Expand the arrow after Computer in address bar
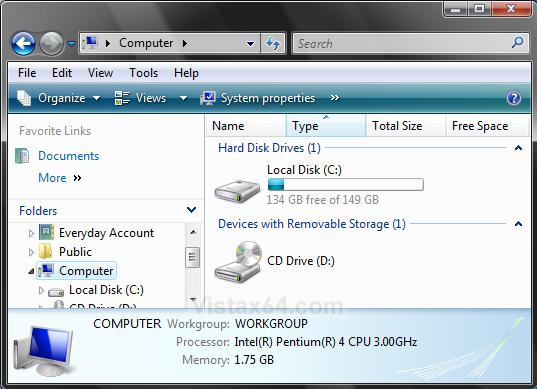Image resolution: width=537 pixels, height=389 pixels. [x=185, y=43]
